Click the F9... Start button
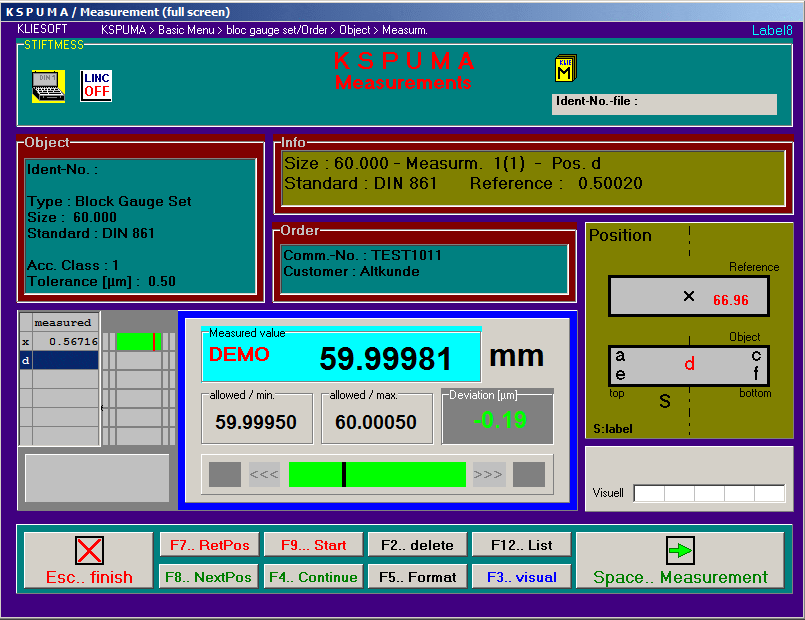The width and height of the screenshot is (805, 620). click(x=312, y=545)
